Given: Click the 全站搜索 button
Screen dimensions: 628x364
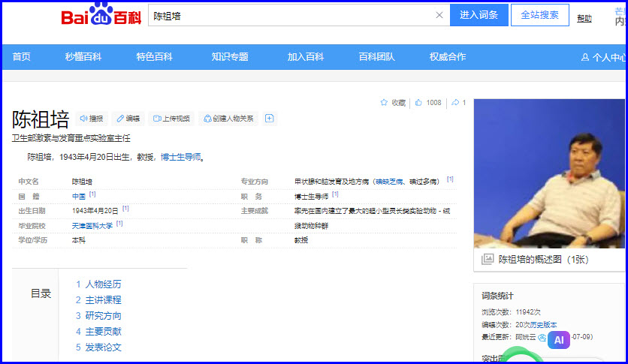Looking at the screenshot, I should click(x=539, y=15).
